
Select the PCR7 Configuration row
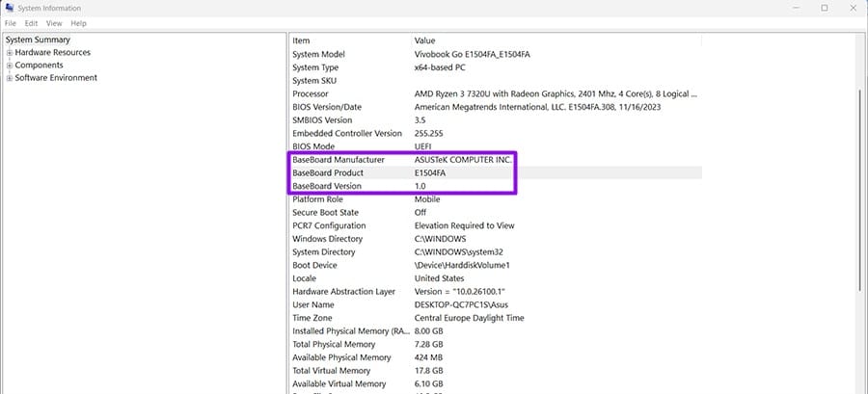click(x=496, y=225)
